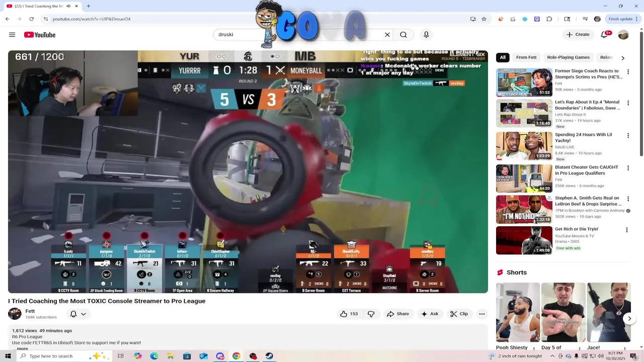Open the Pooh Shiesty short
Screen dimensions: 644x362
(x=518, y=312)
